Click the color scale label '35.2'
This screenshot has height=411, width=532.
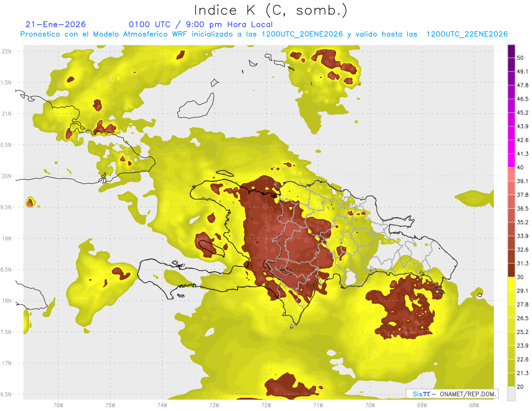coord(523,222)
